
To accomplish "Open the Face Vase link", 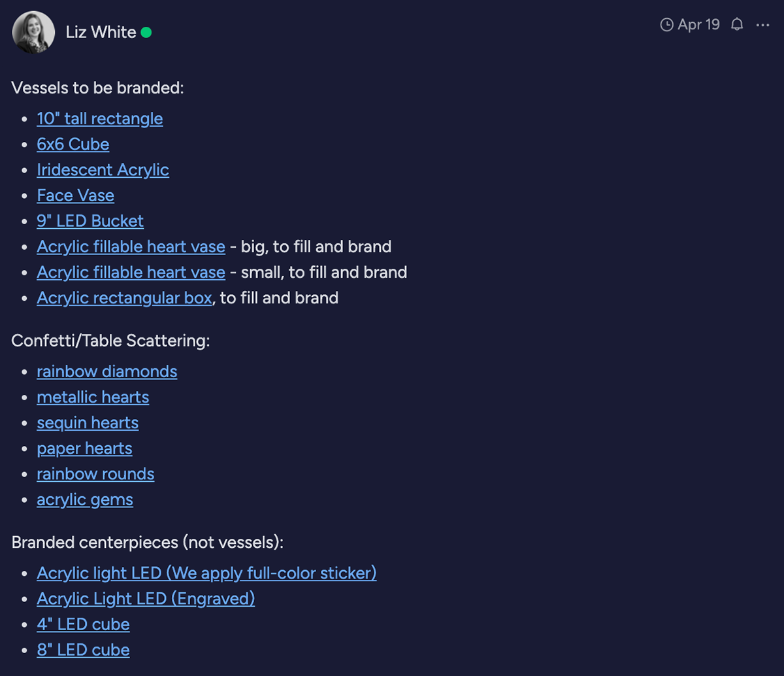I will click(76, 195).
